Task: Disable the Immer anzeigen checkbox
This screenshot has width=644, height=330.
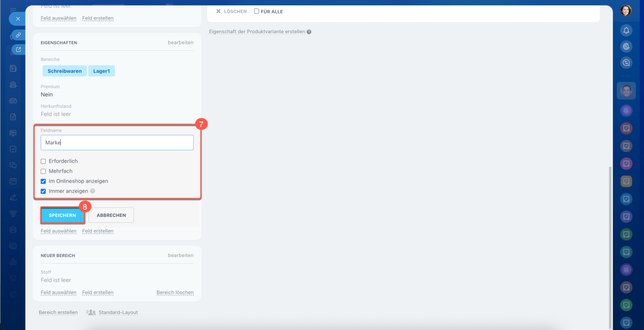Action: click(43, 191)
